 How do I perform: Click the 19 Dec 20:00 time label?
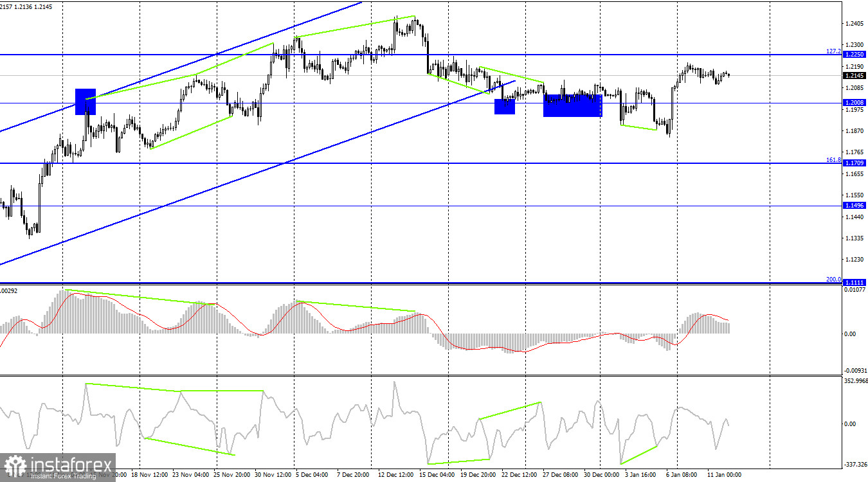(478, 475)
